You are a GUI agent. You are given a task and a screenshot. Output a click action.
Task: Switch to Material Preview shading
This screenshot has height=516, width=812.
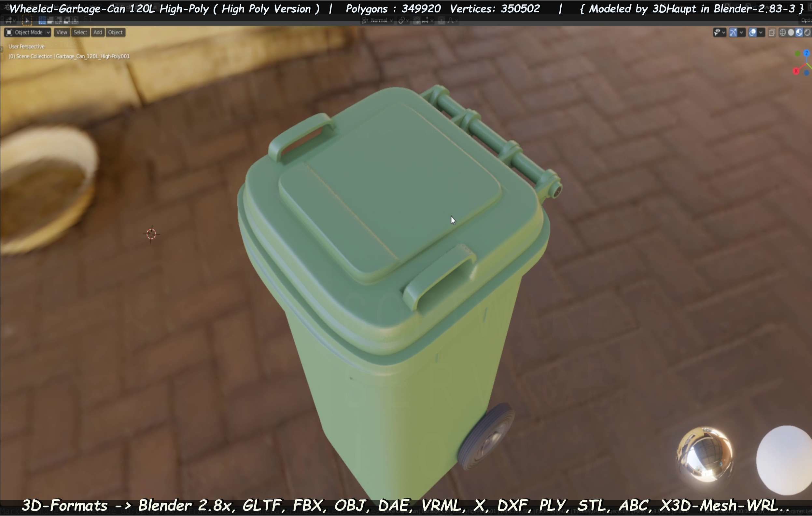[x=799, y=32]
